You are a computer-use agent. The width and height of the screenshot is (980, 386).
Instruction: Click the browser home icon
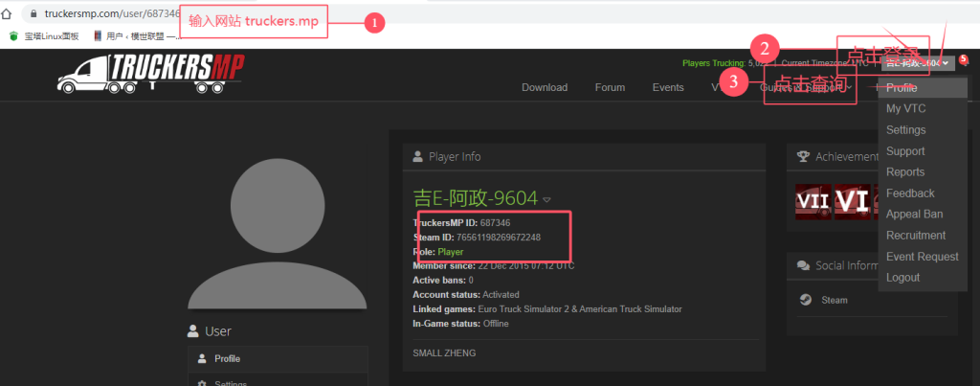pos(7,12)
